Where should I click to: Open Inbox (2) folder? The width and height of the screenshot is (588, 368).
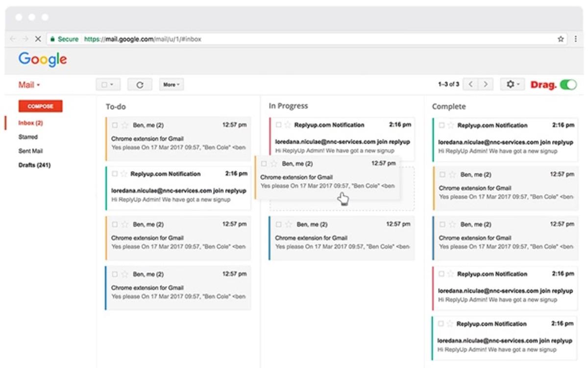tap(30, 123)
